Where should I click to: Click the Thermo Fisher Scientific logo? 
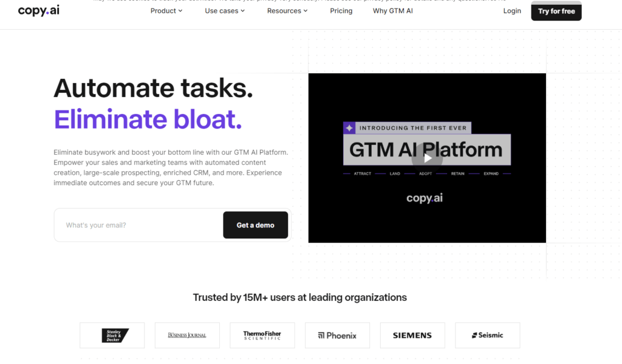tap(262, 335)
